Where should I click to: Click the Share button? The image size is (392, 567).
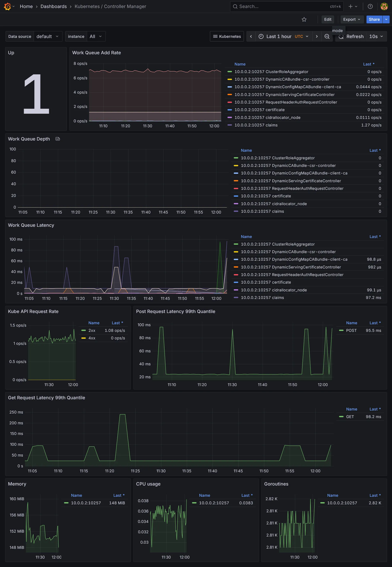pyautogui.click(x=374, y=19)
